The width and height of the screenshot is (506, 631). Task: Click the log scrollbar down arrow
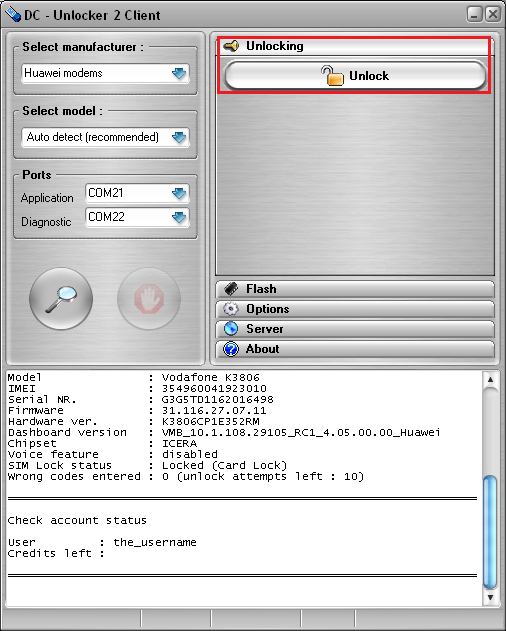(490, 597)
